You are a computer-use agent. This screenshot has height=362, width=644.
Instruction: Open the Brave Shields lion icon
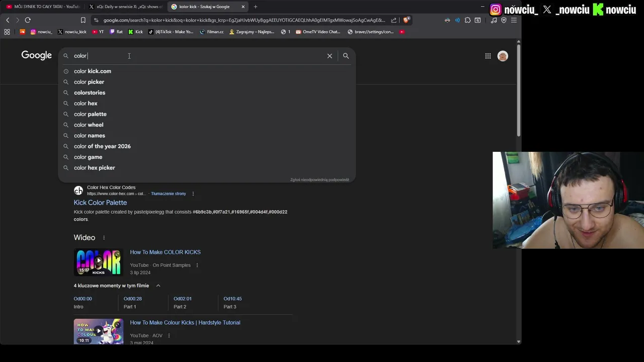[x=407, y=20]
